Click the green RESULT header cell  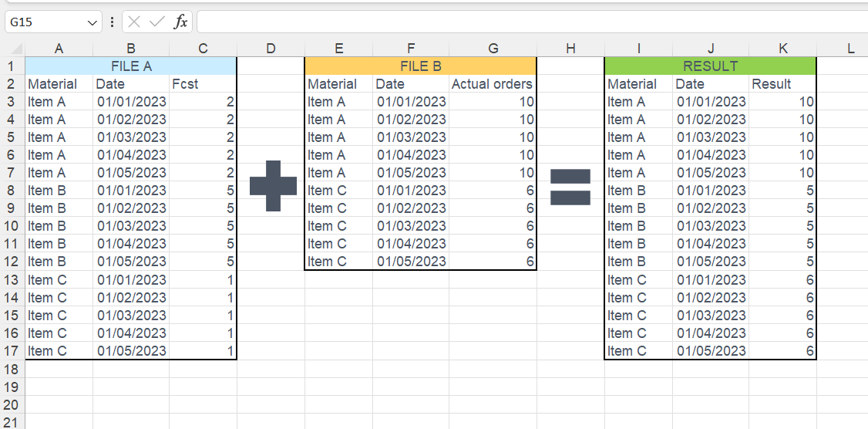[x=710, y=66]
